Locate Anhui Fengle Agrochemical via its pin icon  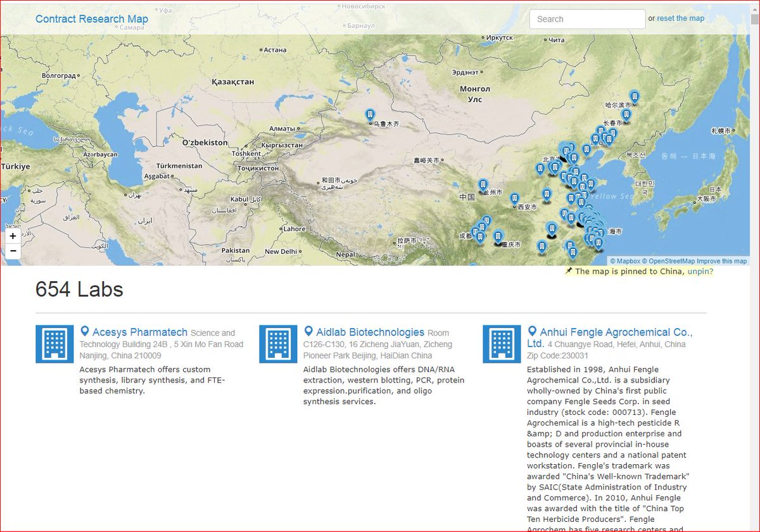pyautogui.click(x=532, y=331)
